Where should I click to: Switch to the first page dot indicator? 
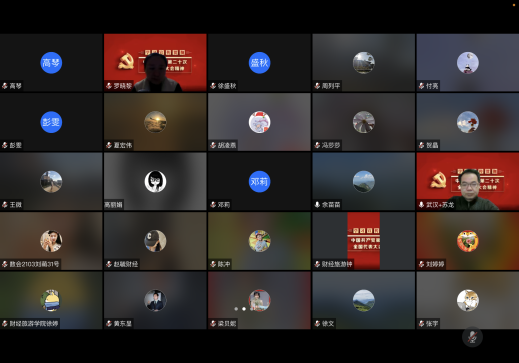[x=236, y=309]
